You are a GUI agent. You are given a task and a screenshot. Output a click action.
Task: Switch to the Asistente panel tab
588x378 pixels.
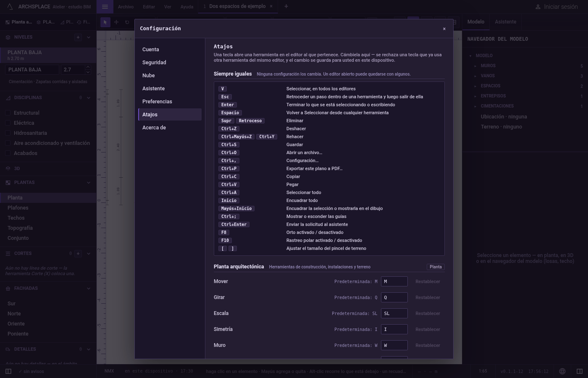[x=505, y=22]
